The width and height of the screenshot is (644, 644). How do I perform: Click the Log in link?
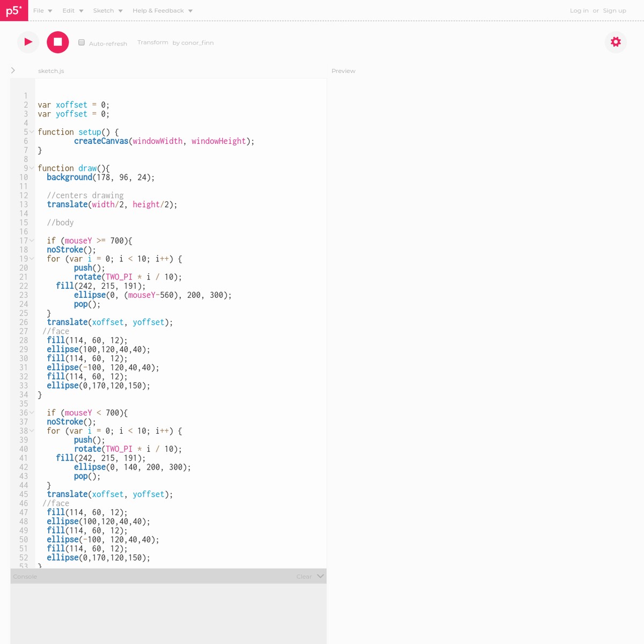click(579, 11)
